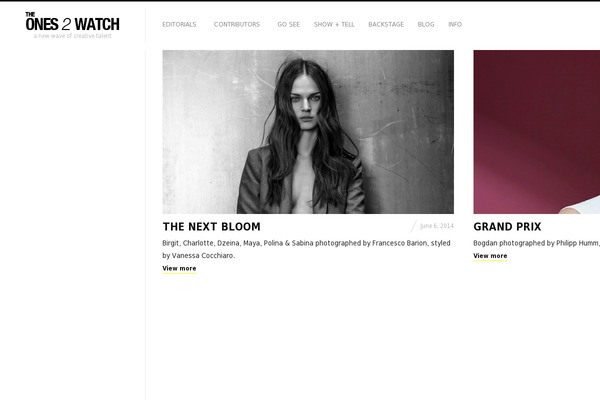Click the small 'THE' in the logo
The height and width of the screenshot is (400, 600).
point(30,15)
